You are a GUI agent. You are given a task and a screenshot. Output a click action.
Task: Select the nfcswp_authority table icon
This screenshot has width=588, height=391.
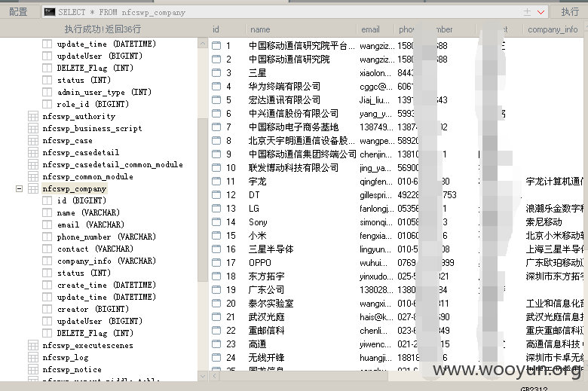[x=33, y=116]
